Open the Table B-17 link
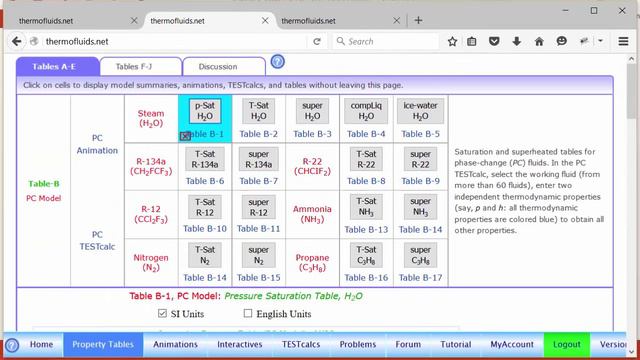 (x=420, y=278)
